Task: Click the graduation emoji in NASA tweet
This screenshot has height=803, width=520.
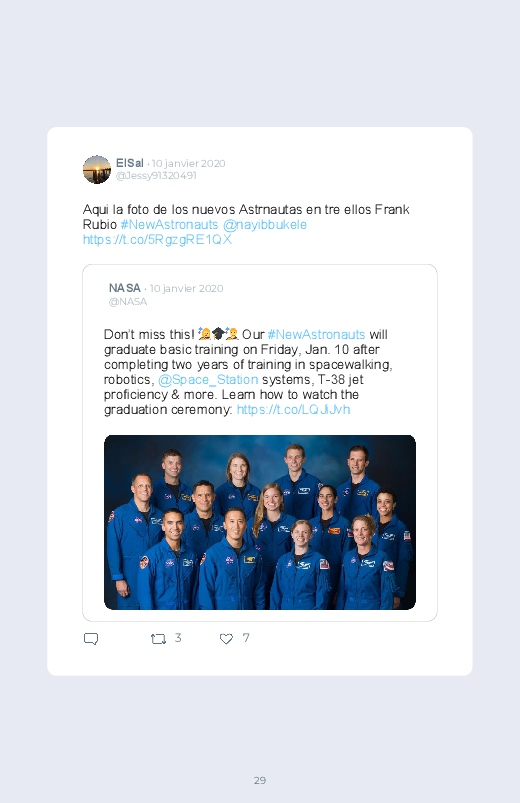Action: click(x=218, y=334)
